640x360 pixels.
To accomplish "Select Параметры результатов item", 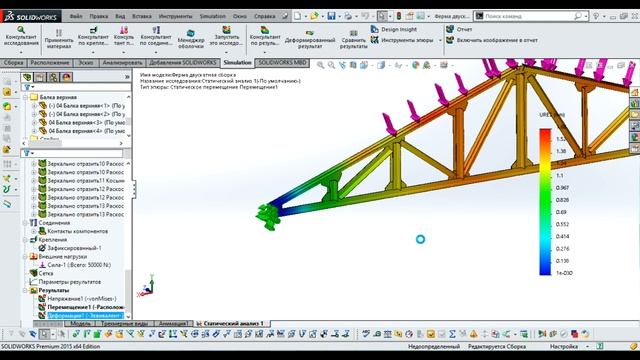I will [65, 282].
